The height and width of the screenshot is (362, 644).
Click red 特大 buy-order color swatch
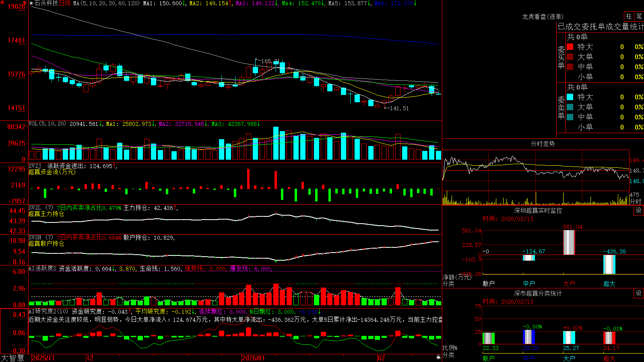(570, 47)
